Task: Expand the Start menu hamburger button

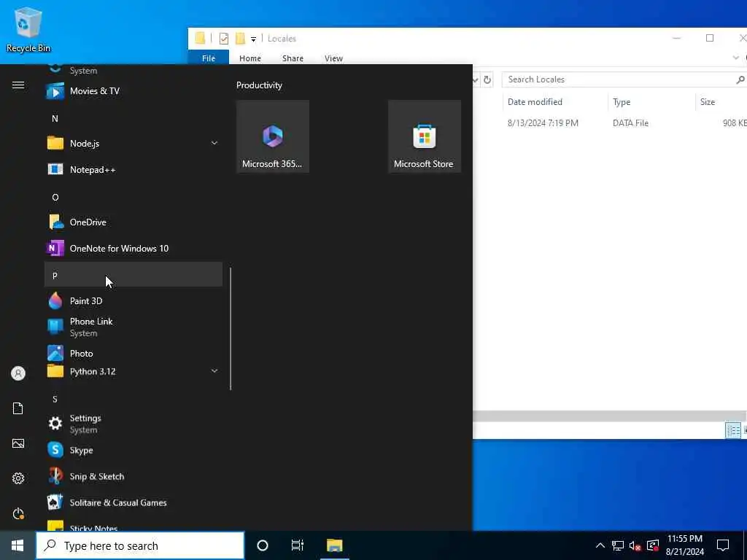Action: click(x=18, y=85)
